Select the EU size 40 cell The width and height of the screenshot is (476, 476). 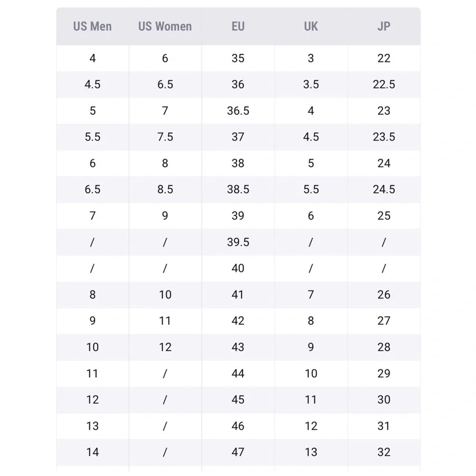click(238, 268)
